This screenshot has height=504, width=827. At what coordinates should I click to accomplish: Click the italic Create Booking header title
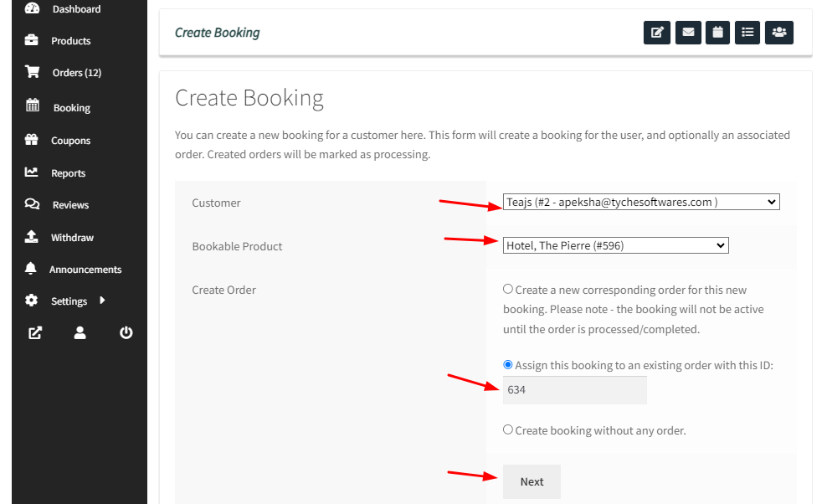tap(218, 33)
